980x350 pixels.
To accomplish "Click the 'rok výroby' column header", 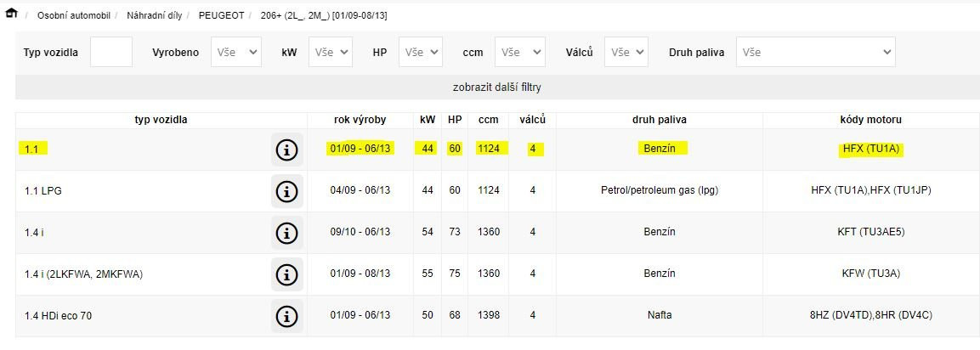I will (x=360, y=120).
